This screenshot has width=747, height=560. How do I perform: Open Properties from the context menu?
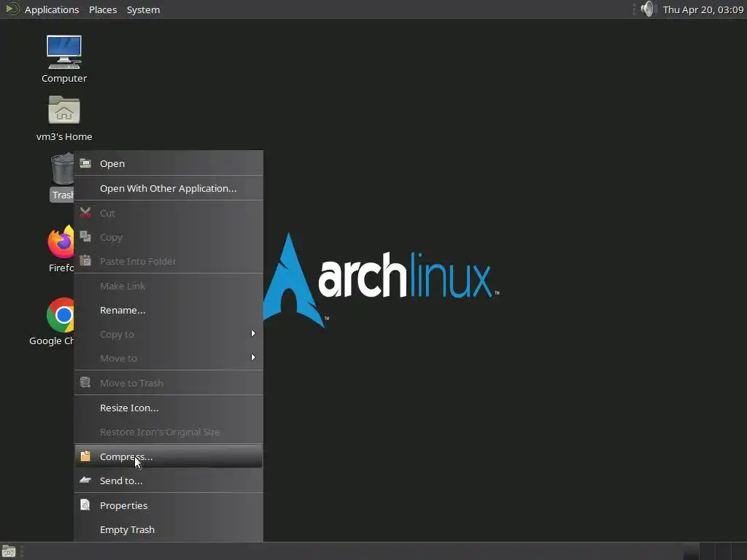pos(169,505)
